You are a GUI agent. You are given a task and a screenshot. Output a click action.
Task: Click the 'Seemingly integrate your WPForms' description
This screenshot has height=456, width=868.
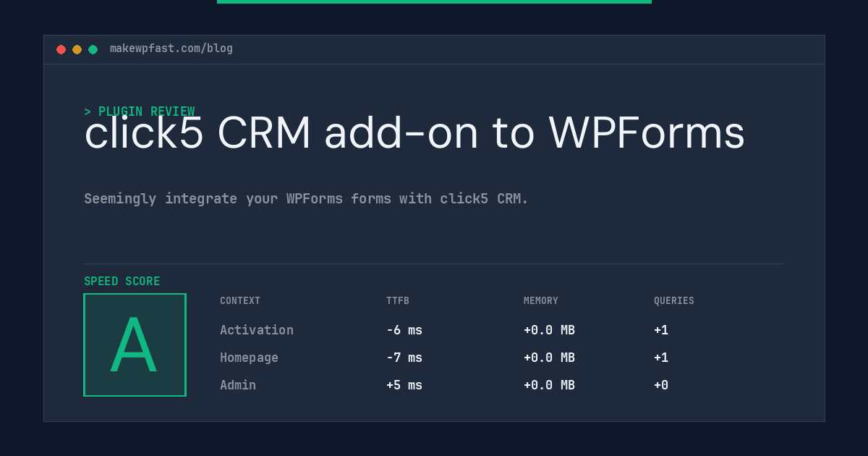(x=306, y=198)
